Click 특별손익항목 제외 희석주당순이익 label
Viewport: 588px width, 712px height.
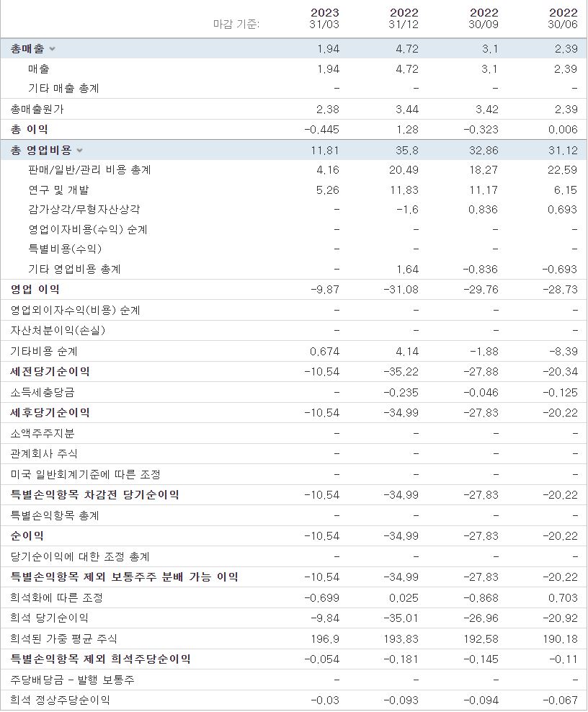coord(100,659)
